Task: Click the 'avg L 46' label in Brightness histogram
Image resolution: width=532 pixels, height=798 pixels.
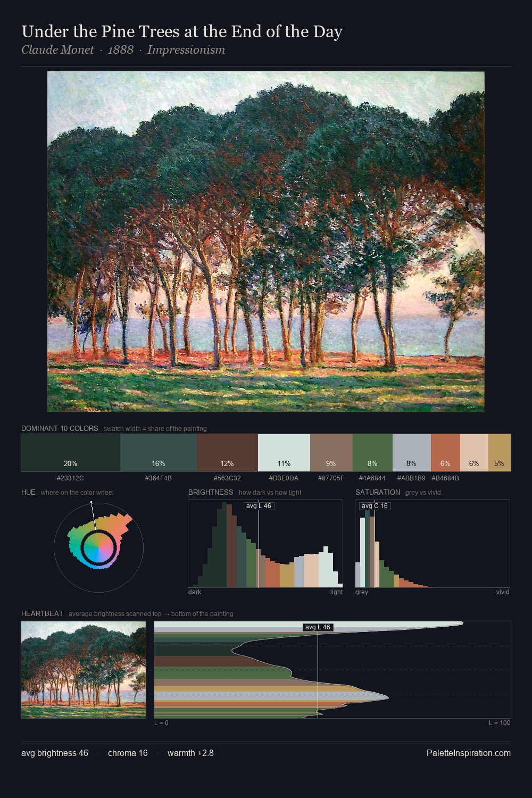Action: tap(259, 506)
